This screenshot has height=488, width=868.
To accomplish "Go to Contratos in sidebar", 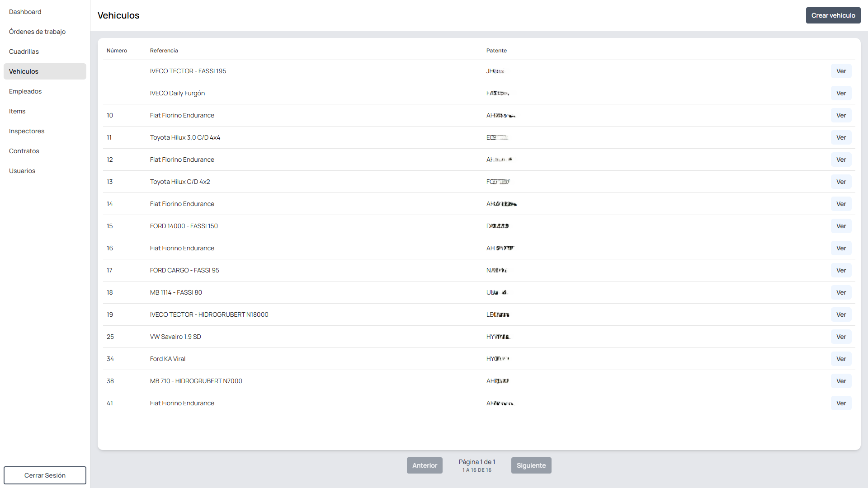I will pos(45,151).
